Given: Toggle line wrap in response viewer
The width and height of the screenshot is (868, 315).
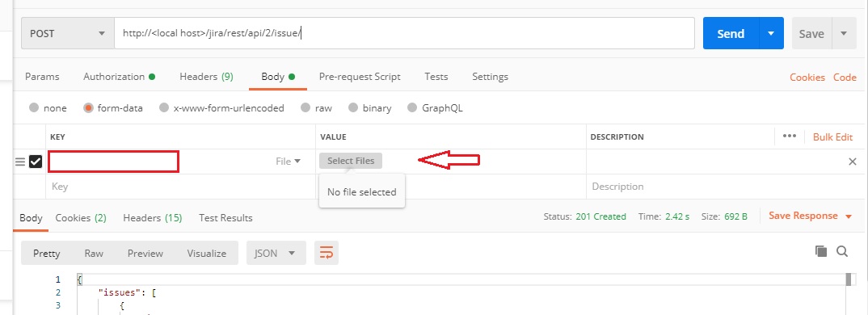Looking at the screenshot, I should point(326,253).
